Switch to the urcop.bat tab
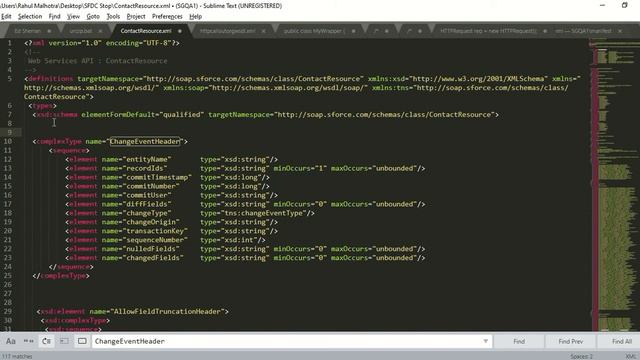This screenshot has height=360, width=640. tap(81, 31)
